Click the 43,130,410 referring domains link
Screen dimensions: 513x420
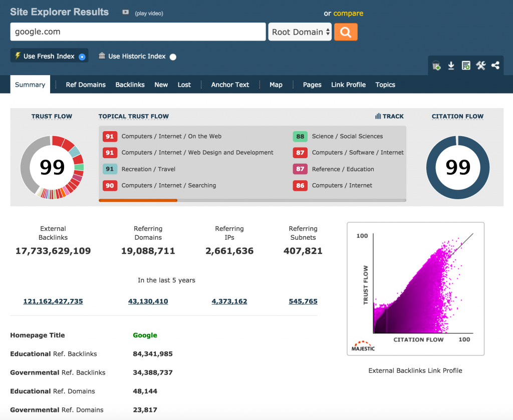(148, 301)
